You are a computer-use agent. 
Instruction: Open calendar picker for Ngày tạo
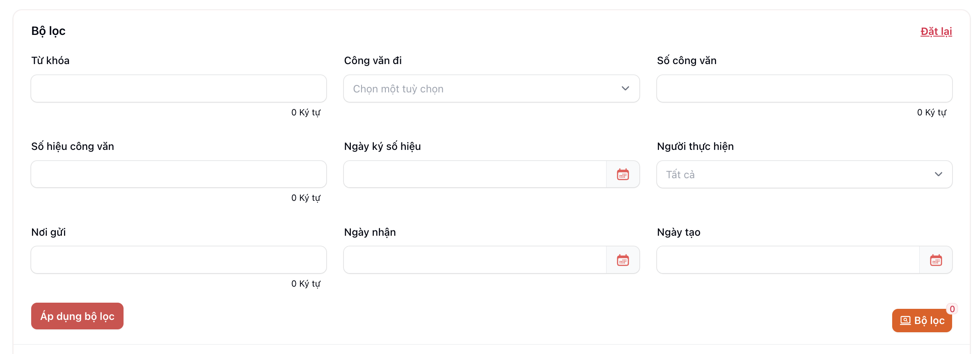pyautogui.click(x=936, y=260)
